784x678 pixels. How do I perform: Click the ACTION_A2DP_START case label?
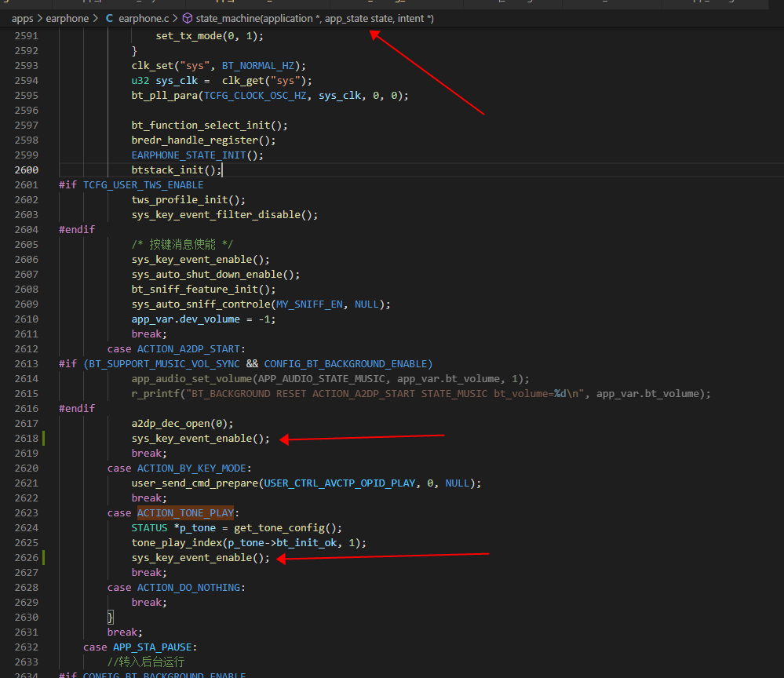click(x=188, y=349)
